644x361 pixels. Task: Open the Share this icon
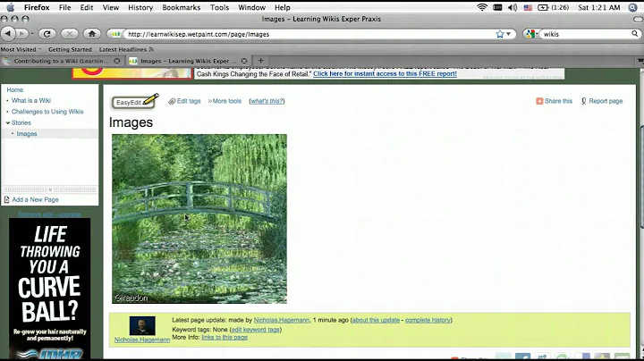[x=539, y=101]
